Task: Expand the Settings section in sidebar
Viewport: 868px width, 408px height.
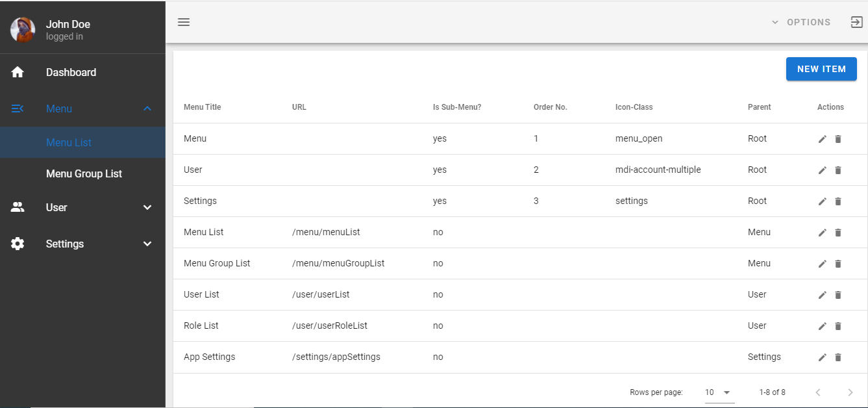Action: pos(147,244)
